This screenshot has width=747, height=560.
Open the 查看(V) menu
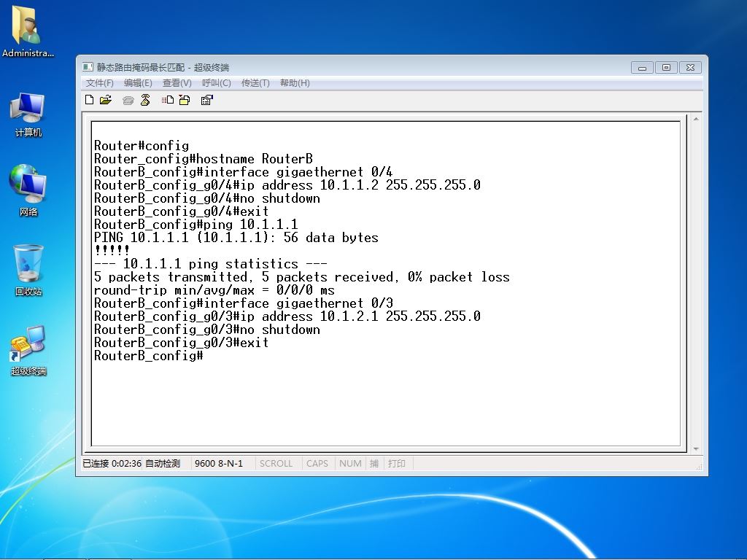177,83
